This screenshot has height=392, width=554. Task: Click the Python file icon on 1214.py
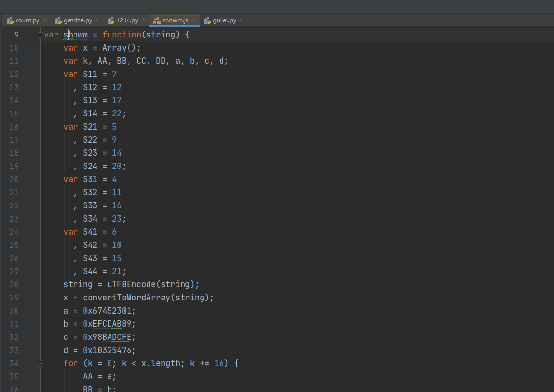tap(111, 21)
